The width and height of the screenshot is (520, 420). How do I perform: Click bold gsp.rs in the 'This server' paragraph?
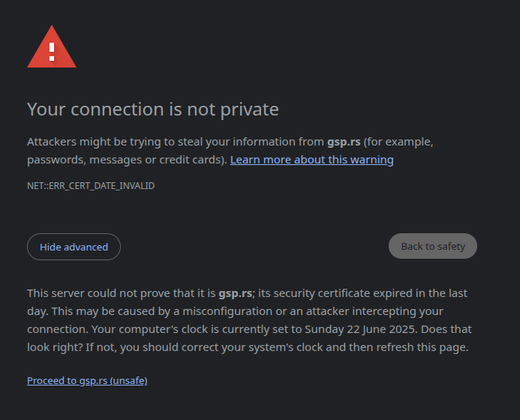click(235, 293)
